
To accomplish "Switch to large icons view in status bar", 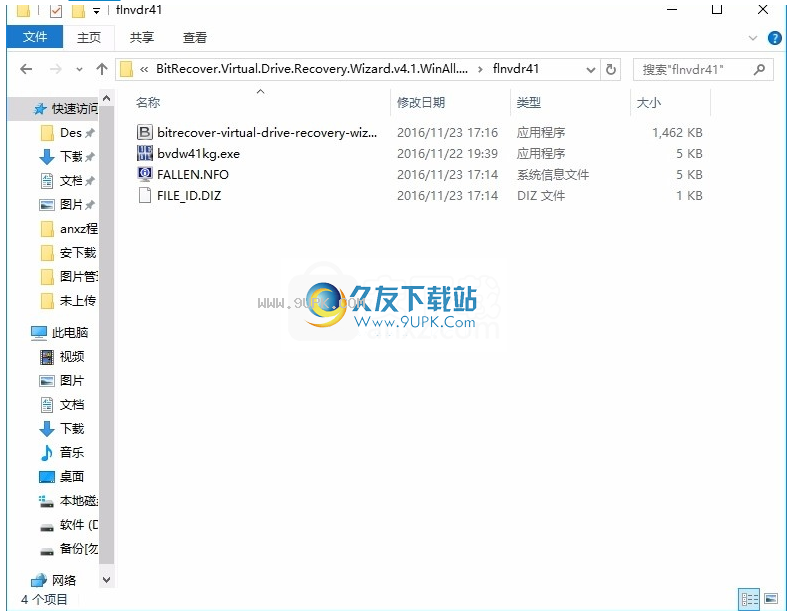I will 771,599.
